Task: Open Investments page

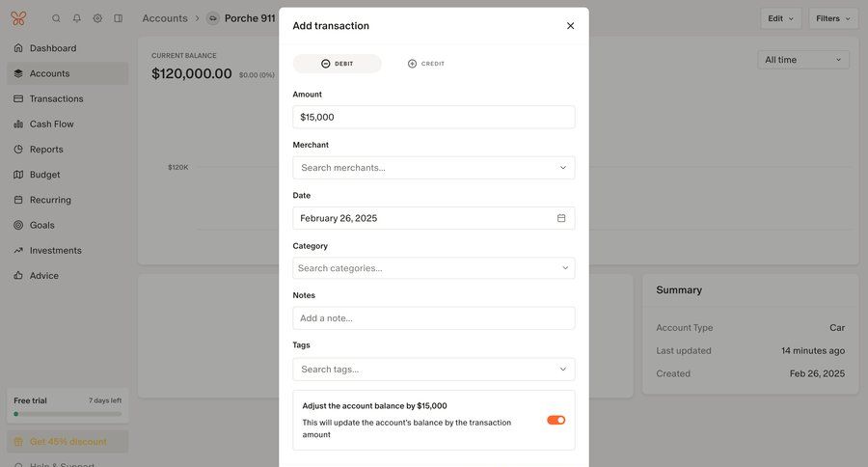Action: 68,251
